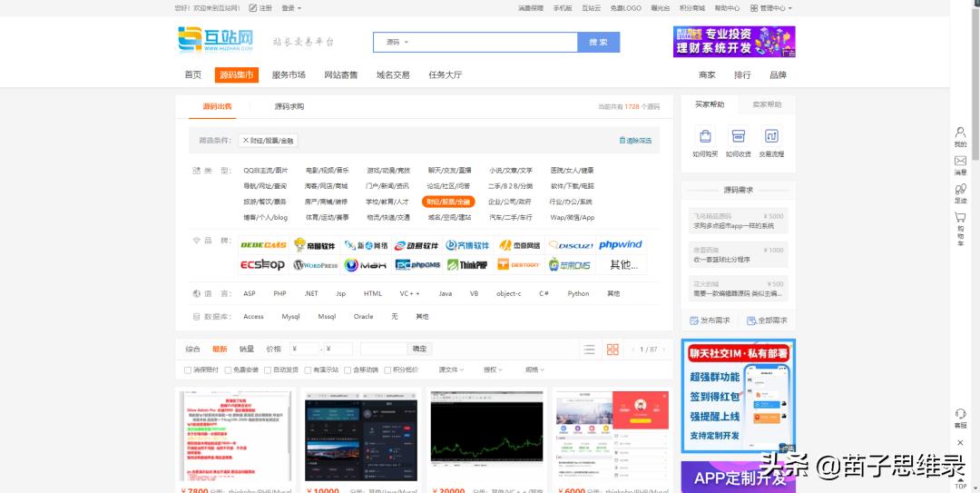
Task: Open 域名交易 in main navigation
Action: pos(393,75)
